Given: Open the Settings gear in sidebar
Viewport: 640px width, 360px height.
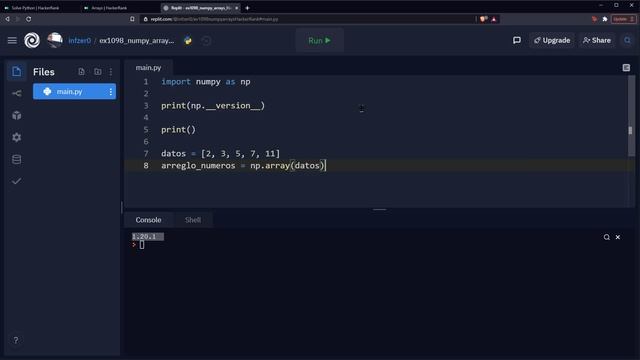Looking at the screenshot, I should point(17,137).
